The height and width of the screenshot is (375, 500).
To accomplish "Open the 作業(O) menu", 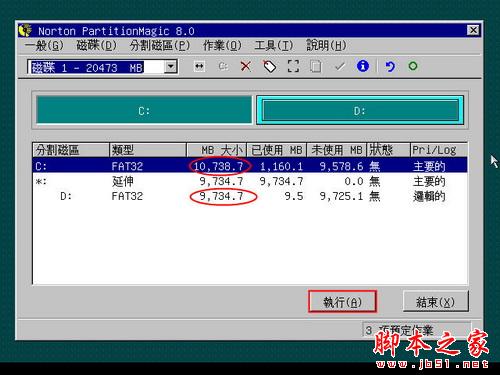I will [x=222, y=46].
